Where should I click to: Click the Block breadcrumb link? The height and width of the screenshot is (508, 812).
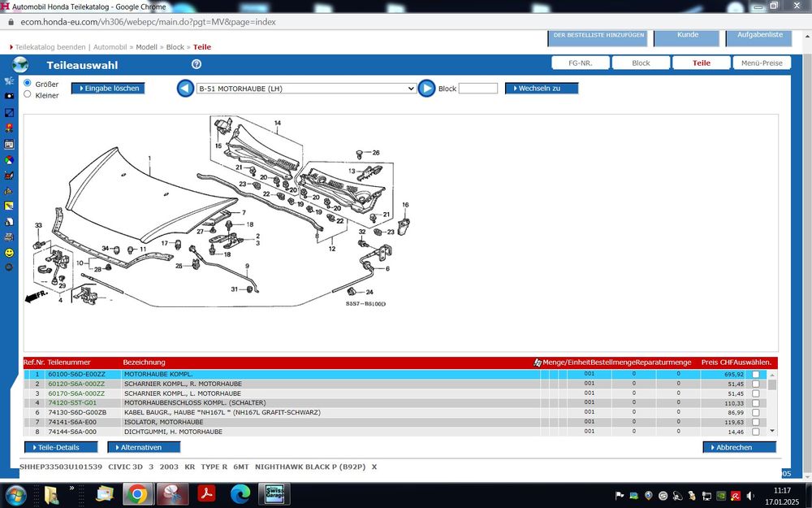(x=175, y=47)
